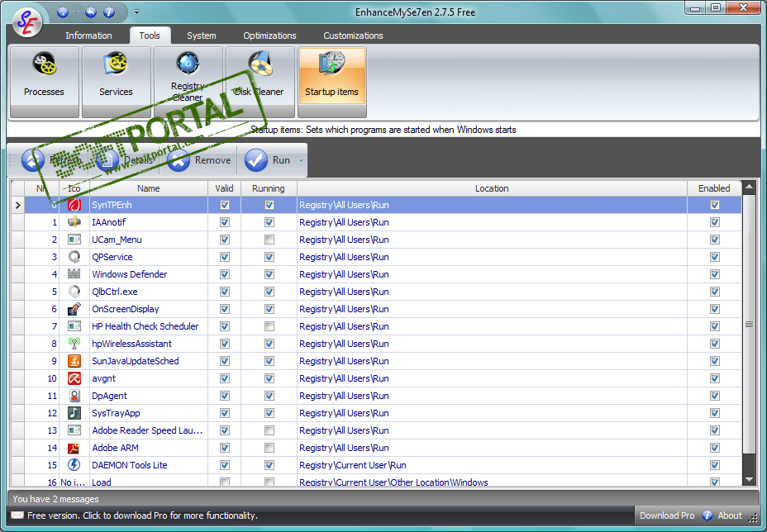Select the row header for SynTPEnh

coord(17,206)
